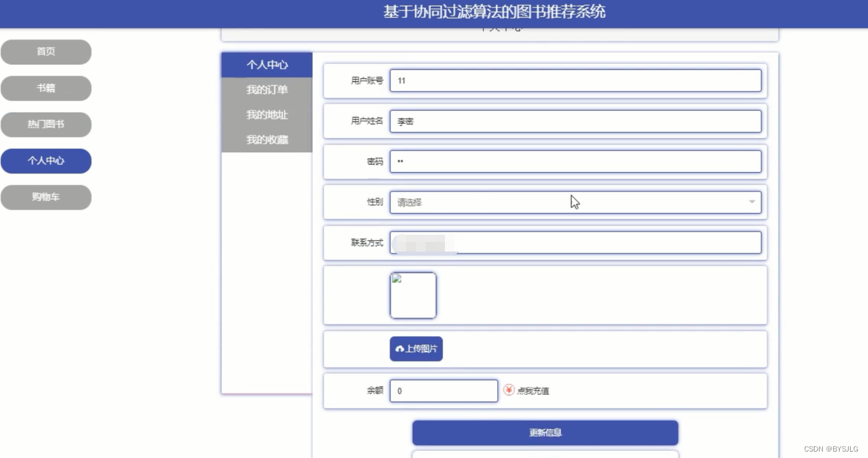Viewport: 868px width, 458px height.
Task: Open the 购物车 page
Action: click(x=46, y=197)
